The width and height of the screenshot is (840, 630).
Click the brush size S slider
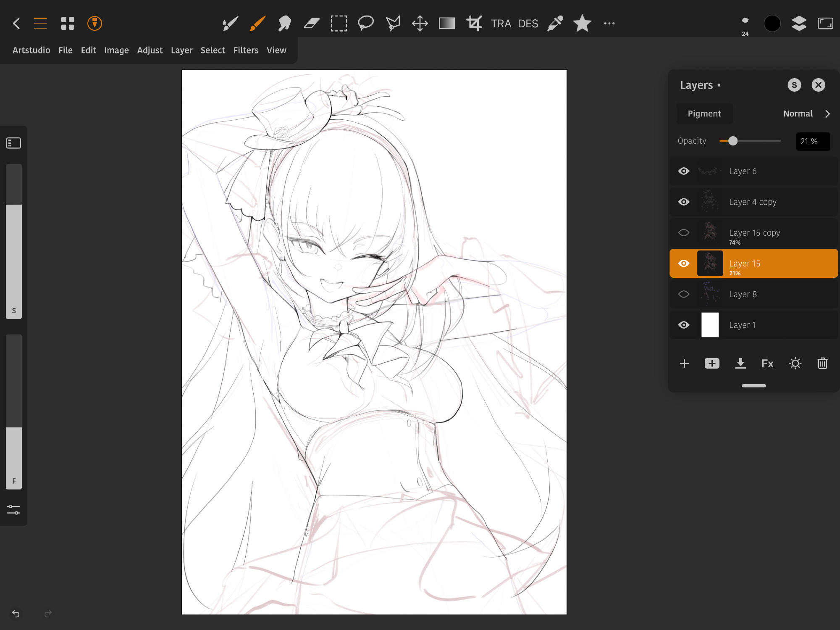tap(14, 241)
